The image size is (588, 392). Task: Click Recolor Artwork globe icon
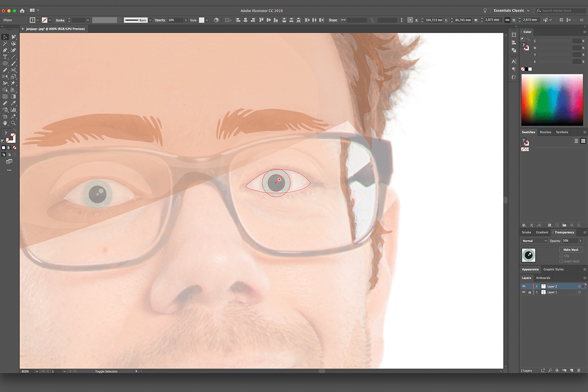(x=216, y=20)
